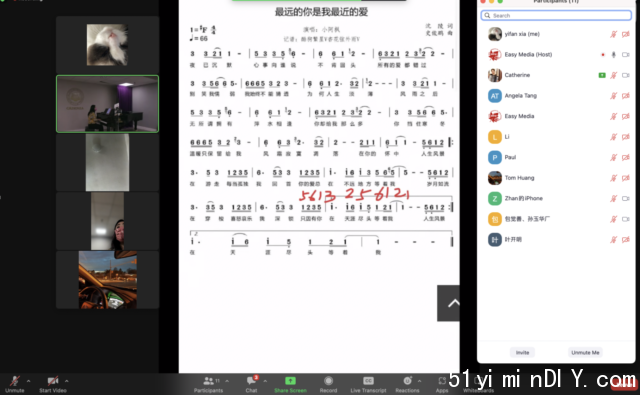Expand the audio options arrow beside Unmute
Viewport: 640px width, 395px height.
[x=28, y=381]
